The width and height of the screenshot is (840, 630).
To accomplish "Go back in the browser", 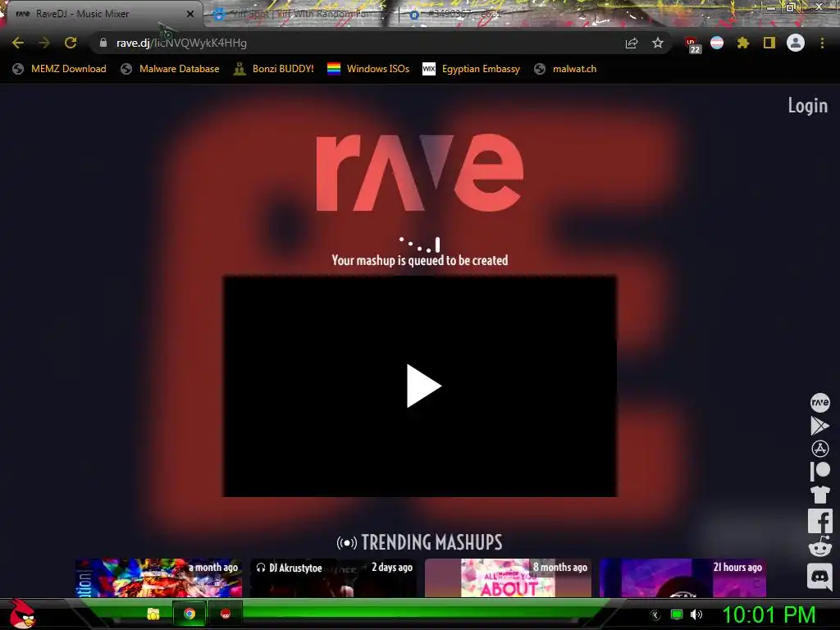I will (18, 43).
